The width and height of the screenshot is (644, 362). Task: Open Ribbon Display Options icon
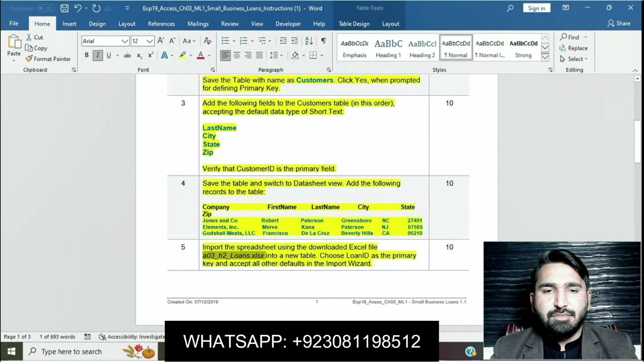tap(566, 8)
